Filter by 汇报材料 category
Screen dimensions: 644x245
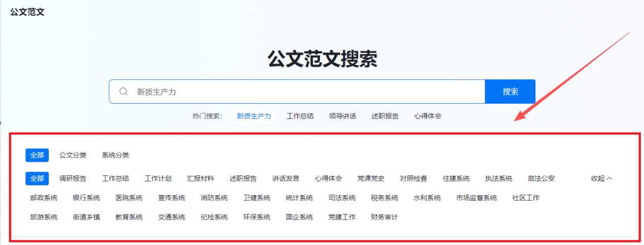[x=201, y=178]
